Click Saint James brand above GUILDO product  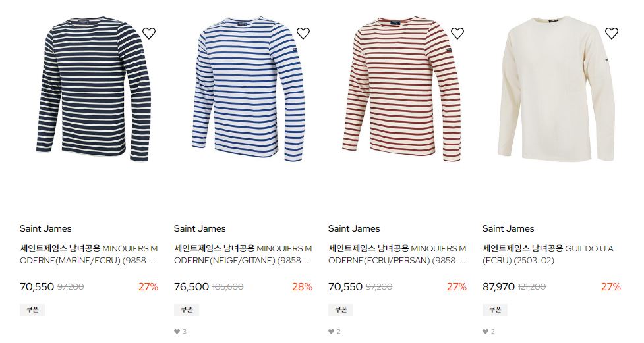[508, 228]
